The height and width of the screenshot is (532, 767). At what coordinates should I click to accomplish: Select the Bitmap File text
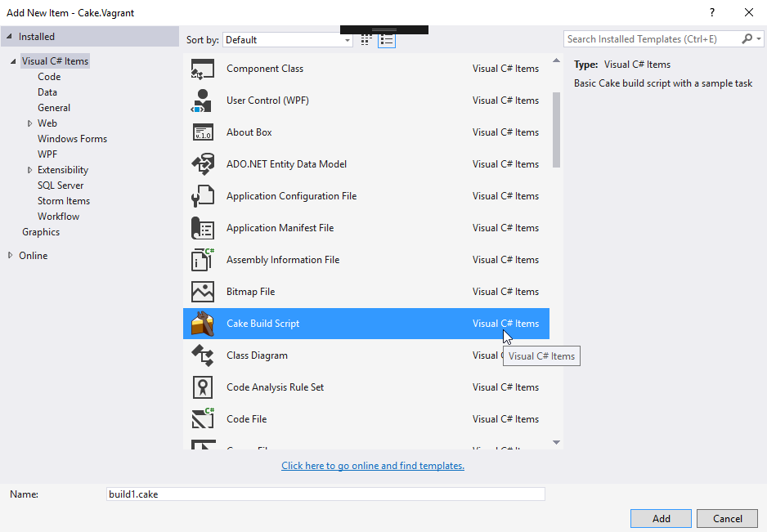pyautogui.click(x=250, y=292)
